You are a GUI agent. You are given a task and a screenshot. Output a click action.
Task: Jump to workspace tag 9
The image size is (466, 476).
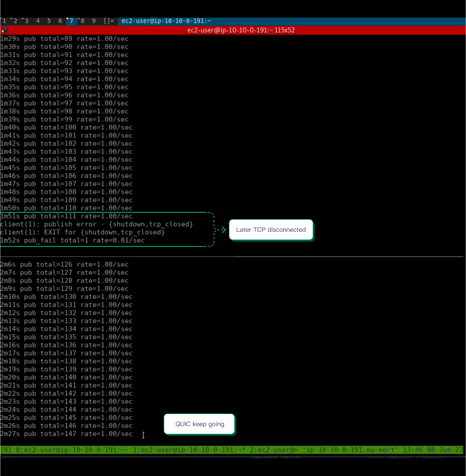[94, 21]
